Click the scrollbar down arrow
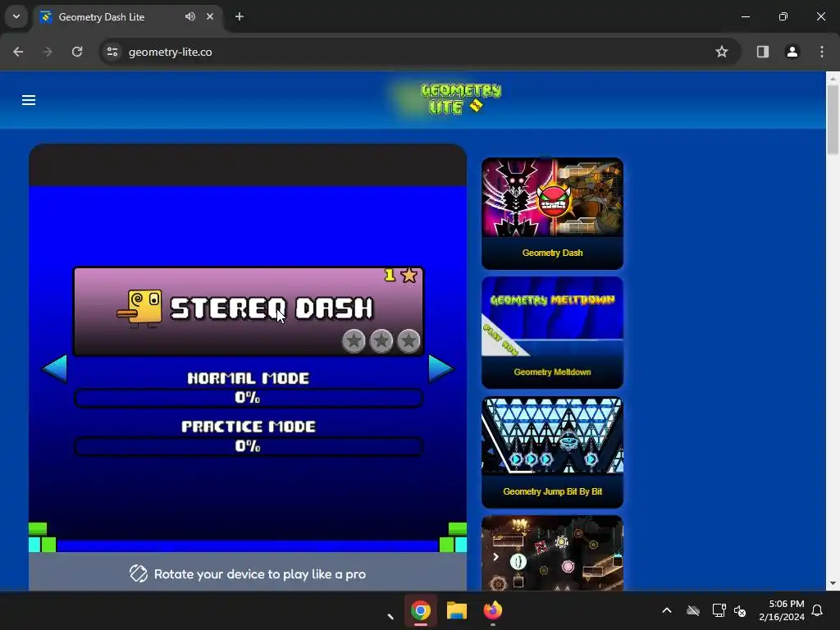Image resolution: width=840 pixels, height=630 pixels. pyautogui.click(x=833, y=583)
